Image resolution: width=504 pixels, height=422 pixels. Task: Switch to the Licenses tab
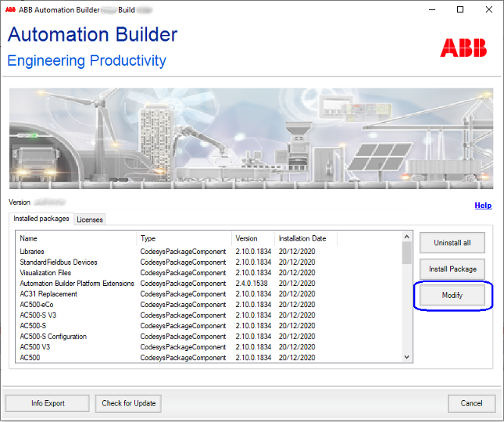(x=89, y=220)
